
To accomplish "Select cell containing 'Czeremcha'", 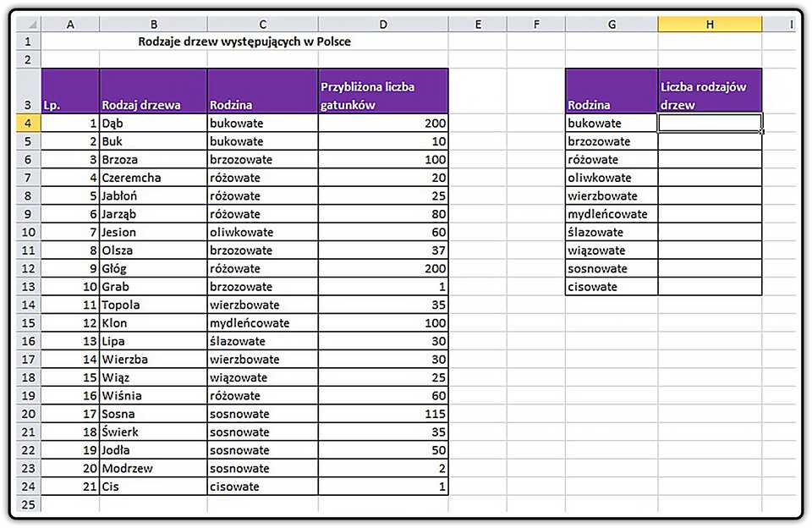I will point(153,178).
